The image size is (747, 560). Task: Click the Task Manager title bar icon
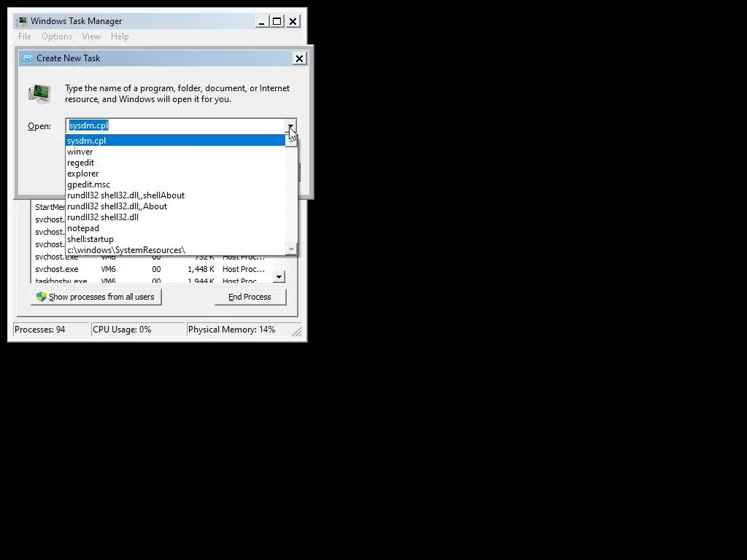coord(22,21)
